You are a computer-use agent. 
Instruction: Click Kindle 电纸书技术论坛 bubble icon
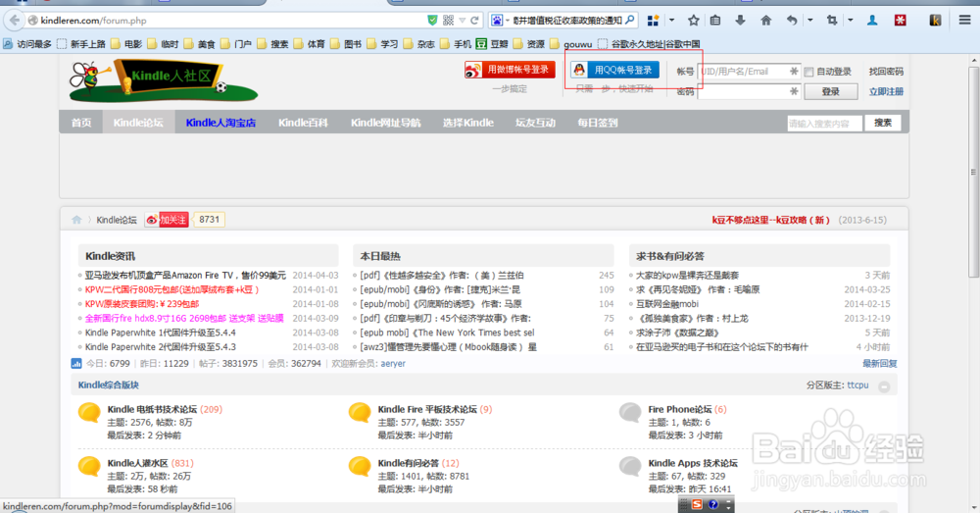pos(89,413)
